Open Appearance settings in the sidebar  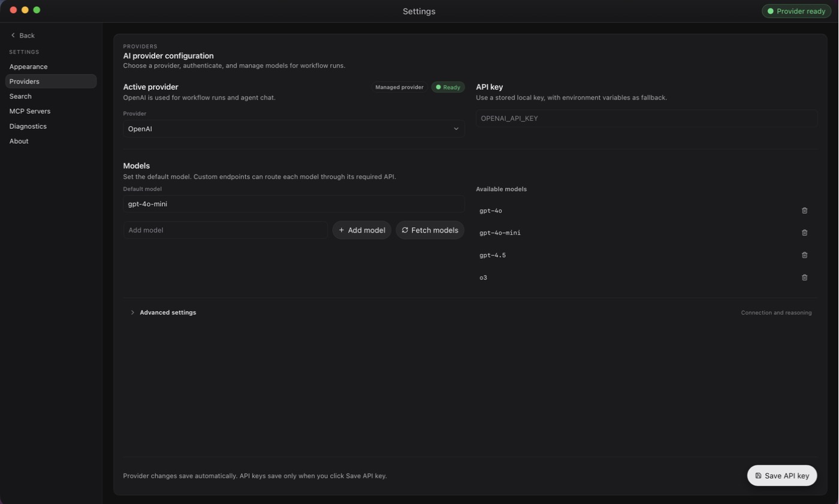51,67
